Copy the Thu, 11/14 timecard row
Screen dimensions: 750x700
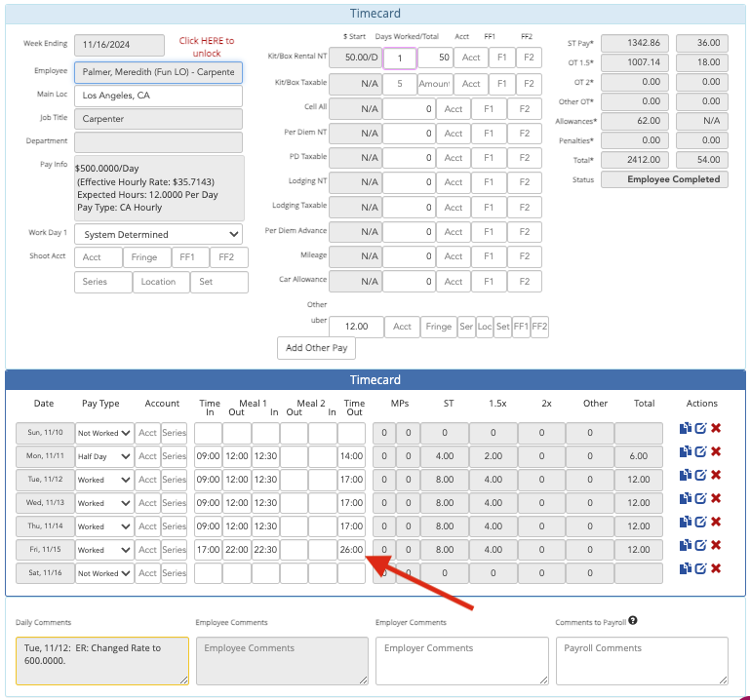pos(686,522)
